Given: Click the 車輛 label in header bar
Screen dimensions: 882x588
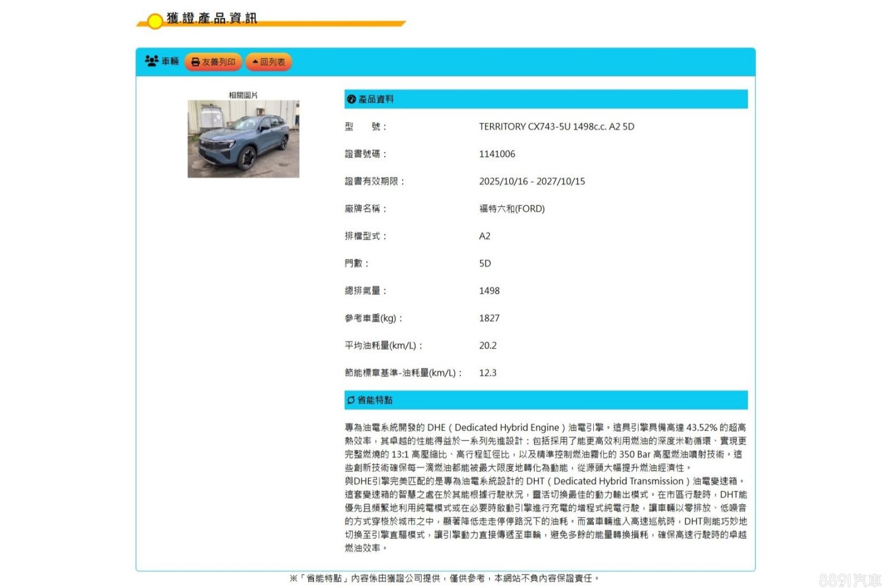Looking at the screenshot, I should click(170, 61).
